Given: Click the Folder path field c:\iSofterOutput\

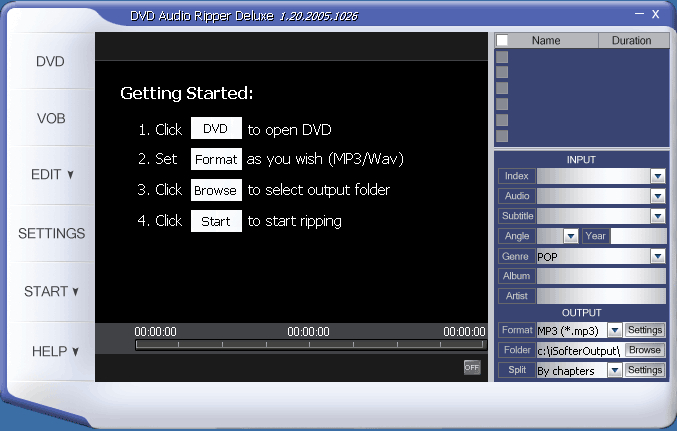Looking at the screenshot, I should pyautogui.click(x=579, y=351).
